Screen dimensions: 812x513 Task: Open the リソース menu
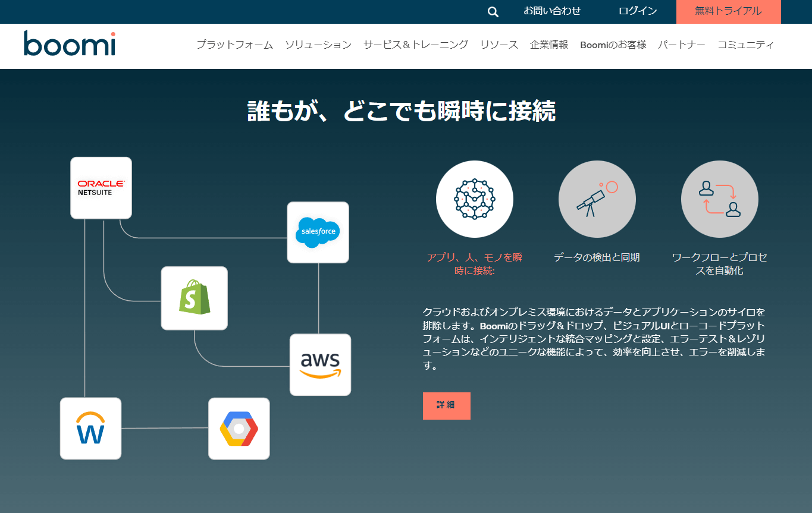499,45
